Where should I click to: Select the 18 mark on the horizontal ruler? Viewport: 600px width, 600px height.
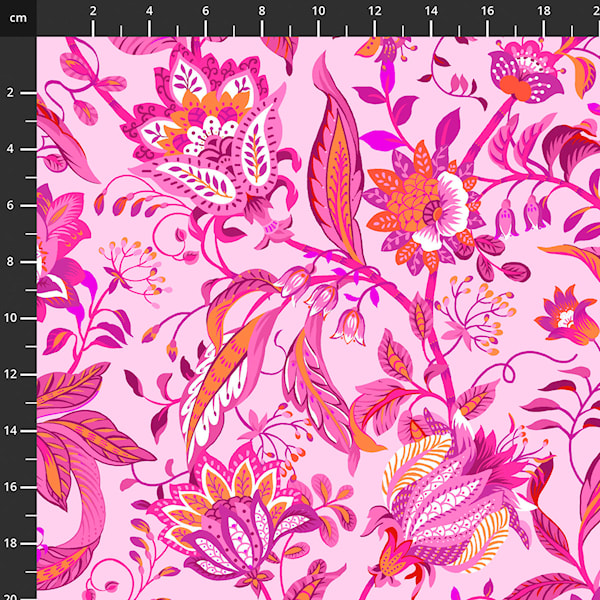tap(543, 12)
